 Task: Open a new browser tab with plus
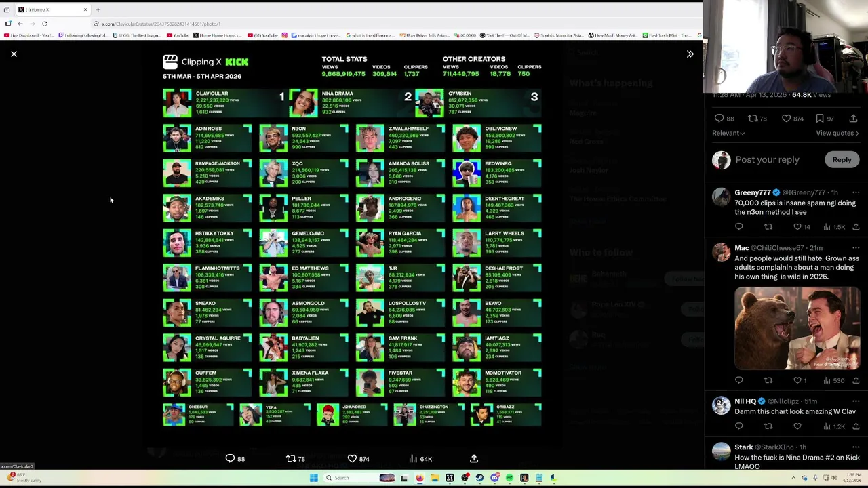pyautogui.click(x=98, y=9)
